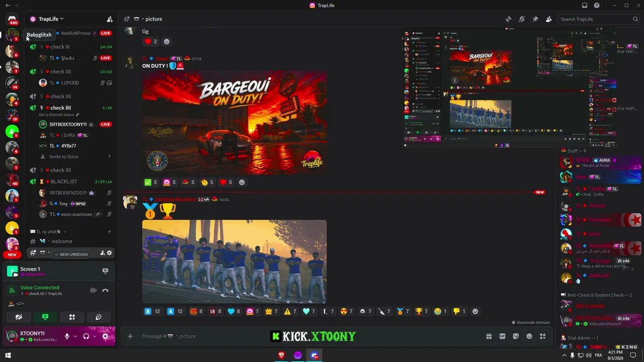
Task: Start an activity
Action: coord(72,317)
